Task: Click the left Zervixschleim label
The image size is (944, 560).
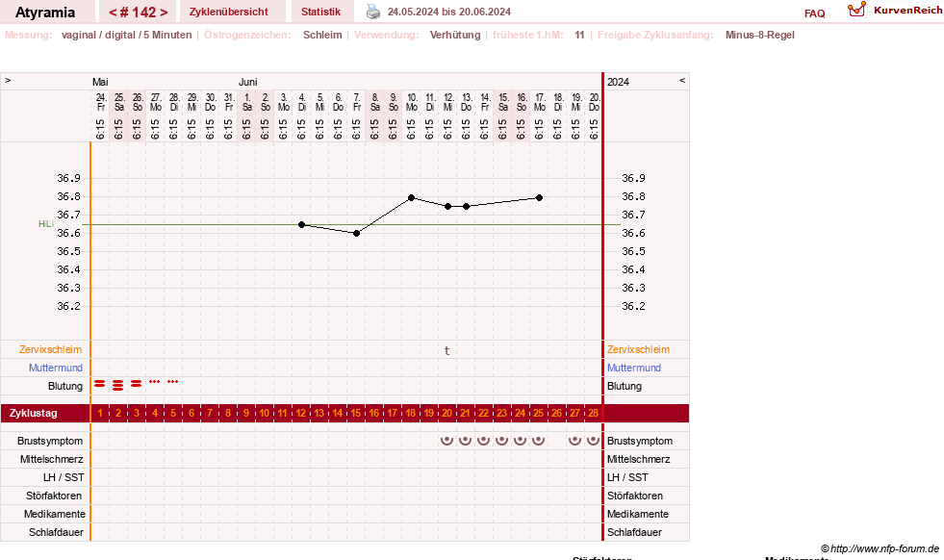Action: coord(51,349)
